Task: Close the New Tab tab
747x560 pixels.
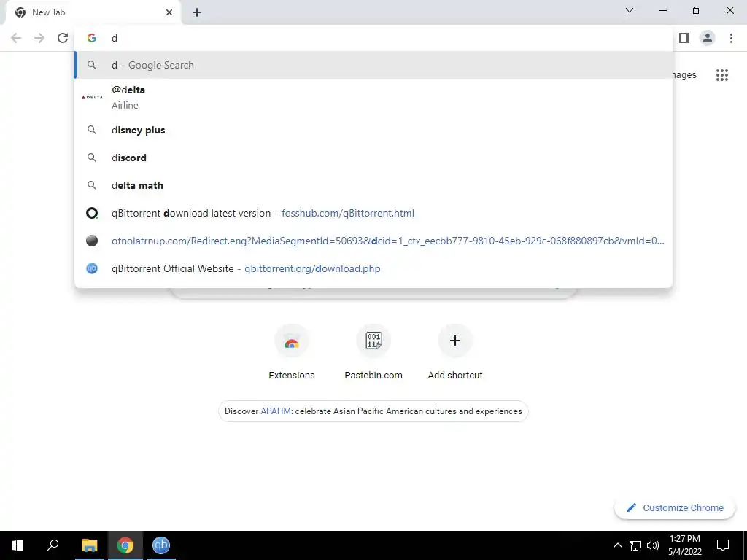Action: [x=169, y=12]
